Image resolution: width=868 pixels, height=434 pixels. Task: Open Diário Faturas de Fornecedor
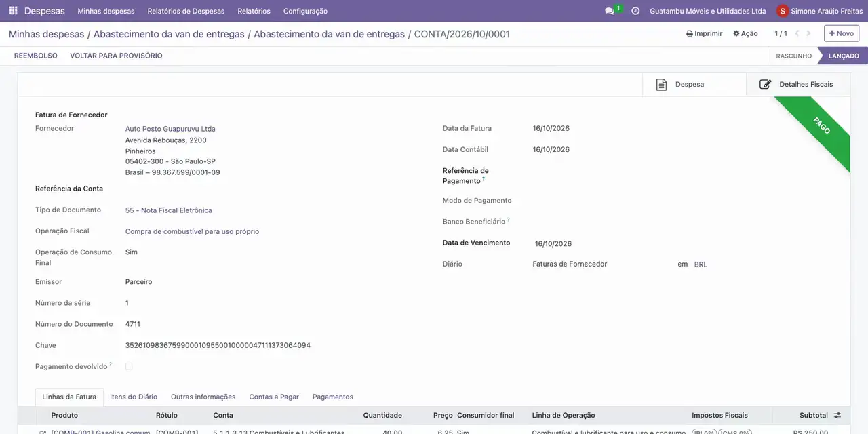pos(570,264)
